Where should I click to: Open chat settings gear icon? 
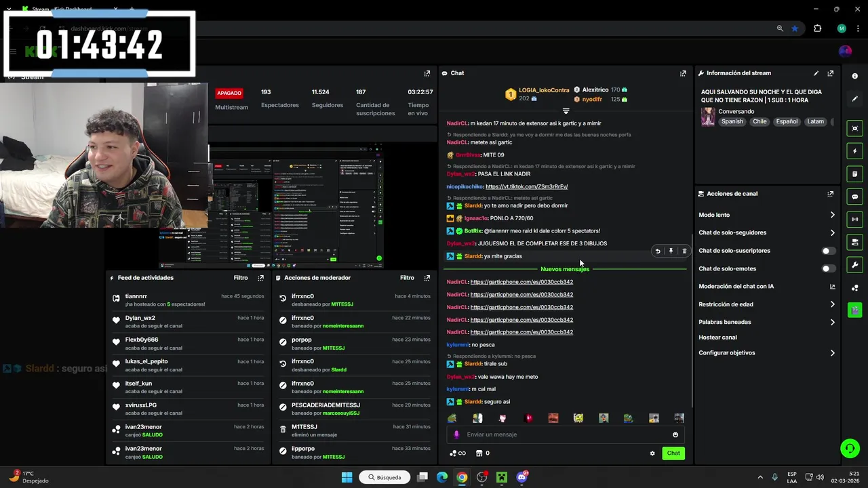tap(652, 453)
